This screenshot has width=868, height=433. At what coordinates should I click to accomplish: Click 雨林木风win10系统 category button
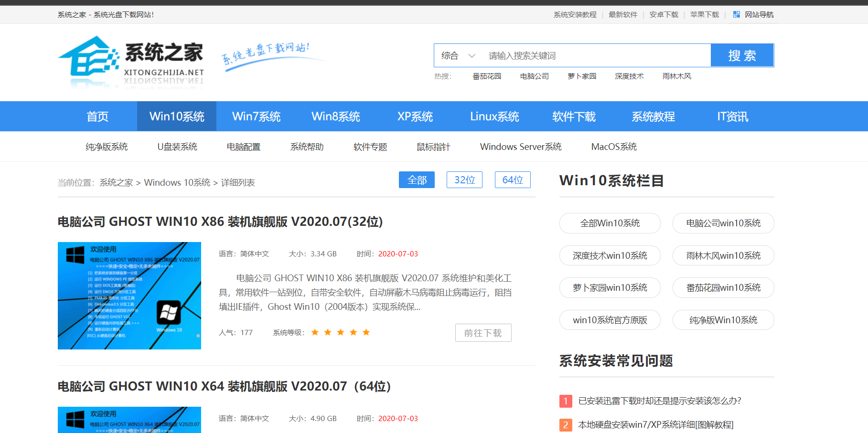pyautogui.click(x=723, y=256)
